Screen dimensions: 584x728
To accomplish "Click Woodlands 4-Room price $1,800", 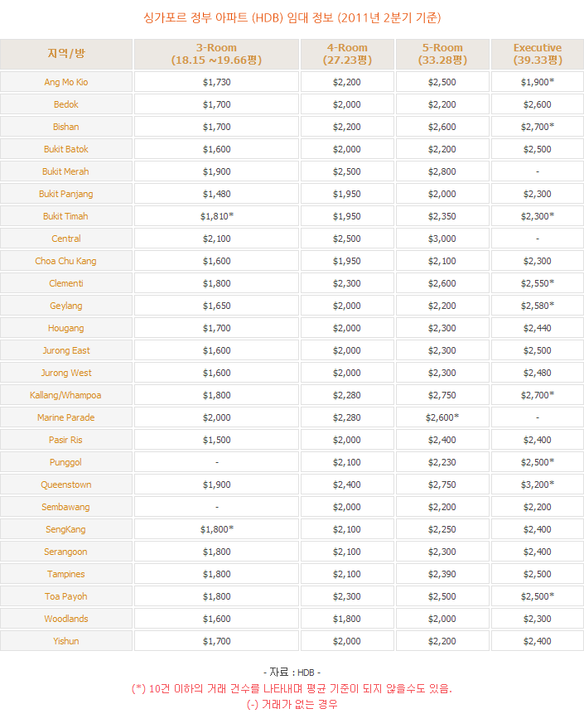I will coord(347,619).
